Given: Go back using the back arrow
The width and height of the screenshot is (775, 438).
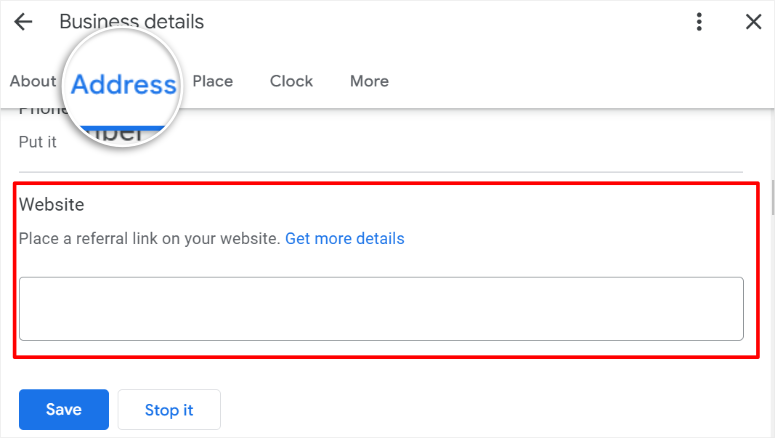Looking at the screenshot, I should click(23, 22).
